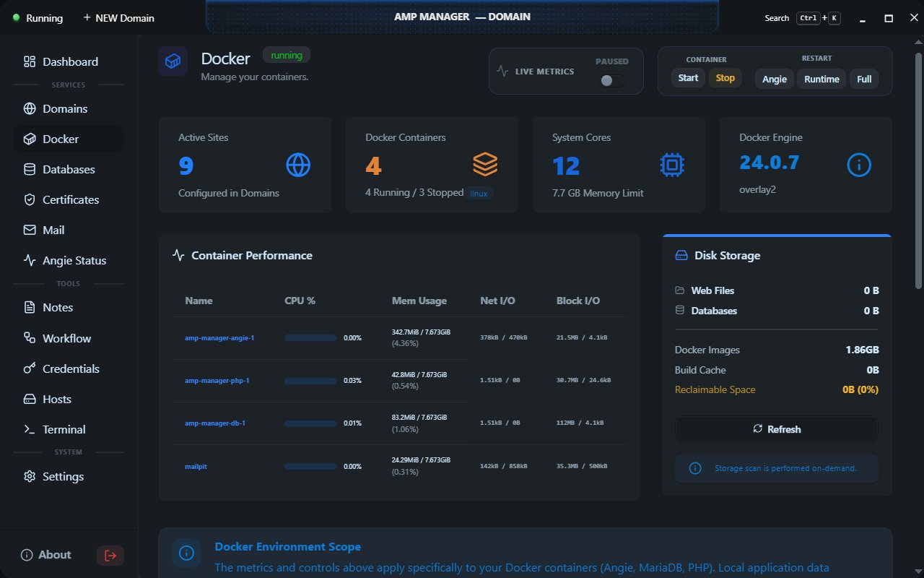Click the green running status badge
924x578 pixels.
coord(287,55)
